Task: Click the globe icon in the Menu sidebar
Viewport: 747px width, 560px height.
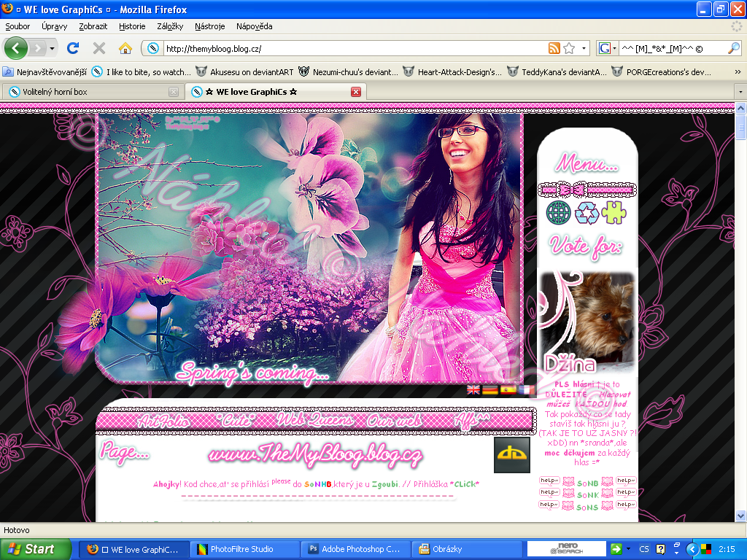Action: click(x=559, y=213)
